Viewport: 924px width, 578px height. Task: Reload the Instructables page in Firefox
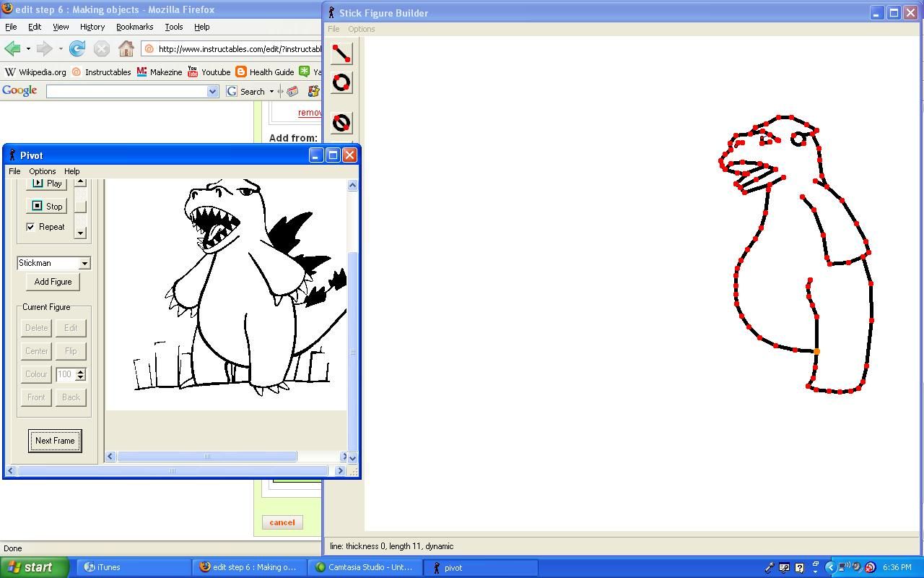(x=77, y=49)
